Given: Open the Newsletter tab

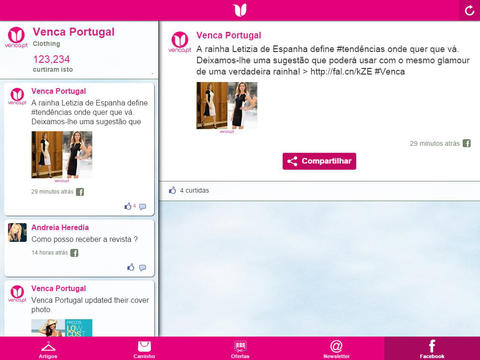Looking at the screenshot, I should click(x=336, y=349).
